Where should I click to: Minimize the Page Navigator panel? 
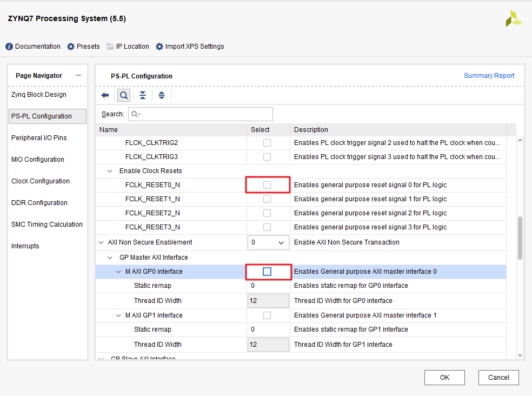click(x=78, y=76)
